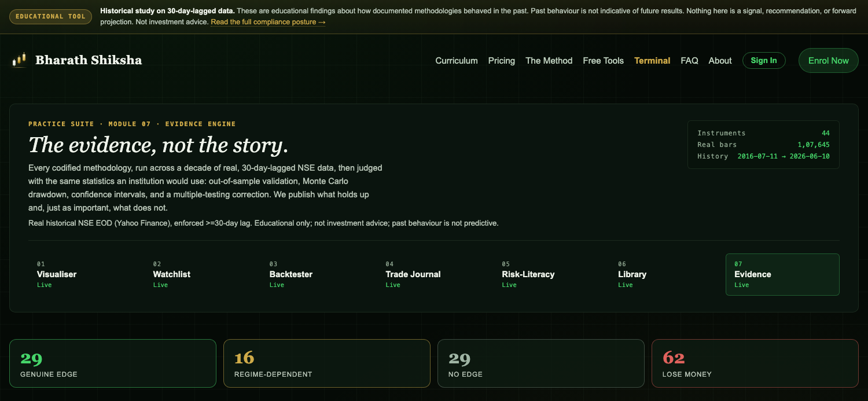Screen dimensions: 868x401
Task: Click the Sign In button
Action: (764, 61)
